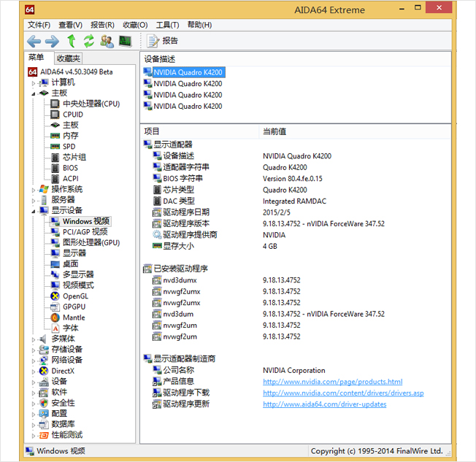Select the 中央处理器(CPU) icon in tree
The width and height of the screenshot is (476, 462).
click(x=55, y=104)
